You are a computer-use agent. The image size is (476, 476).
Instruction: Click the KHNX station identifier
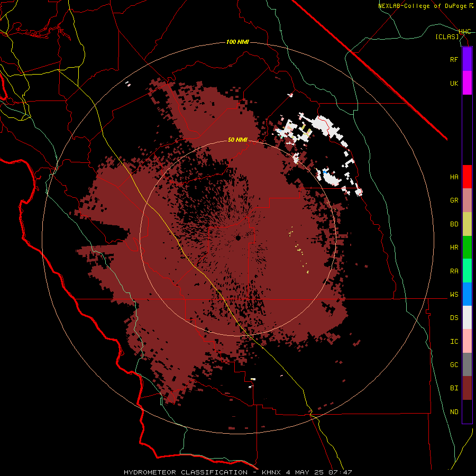point(272,472)
